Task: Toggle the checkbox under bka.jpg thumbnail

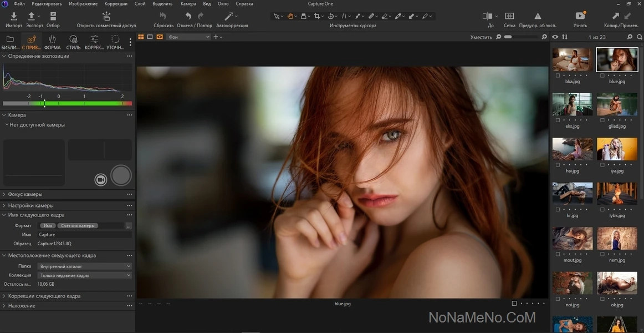Action: 558,75
